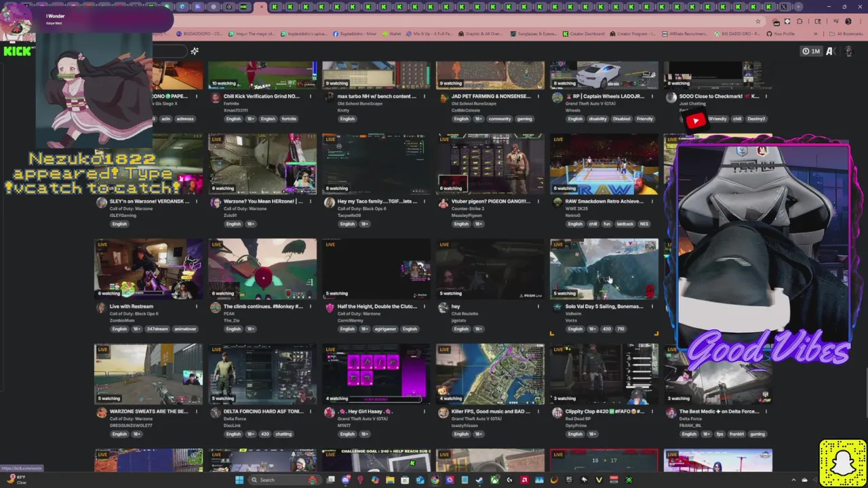
Task: Open three-dot menu for 'hey' Chat Roulette stream
Action: [x=538, y=306]
